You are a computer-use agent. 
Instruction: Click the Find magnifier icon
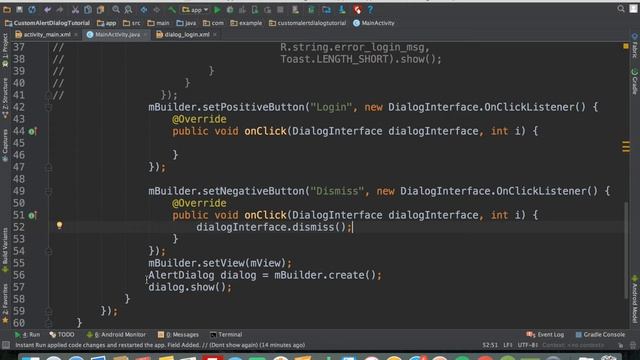pyautogui.click(x=116, y=9)
